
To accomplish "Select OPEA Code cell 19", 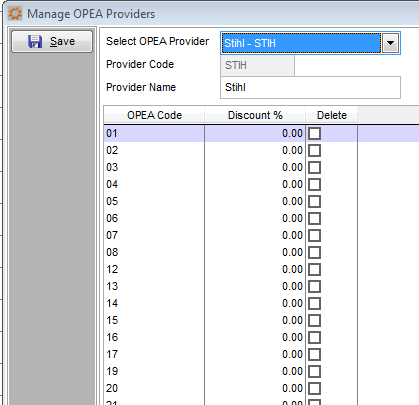I will pos(154,372).
